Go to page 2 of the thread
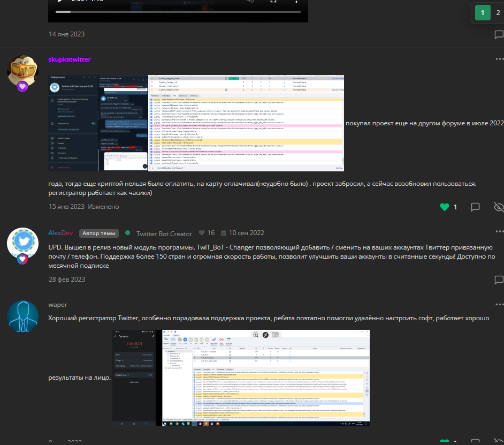The height and width of the screenshot is (445, 504). click(498, 12)
